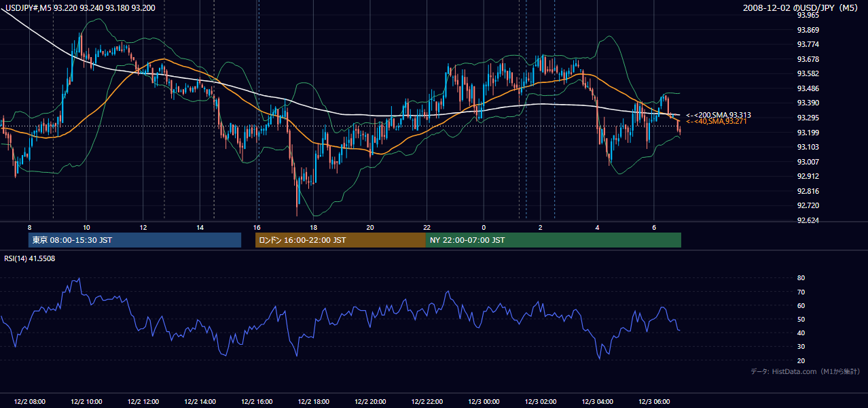The height and width of the screenshot is (408, 868).
Task: Click price scale value 93.007
Action: coord(808,161)
